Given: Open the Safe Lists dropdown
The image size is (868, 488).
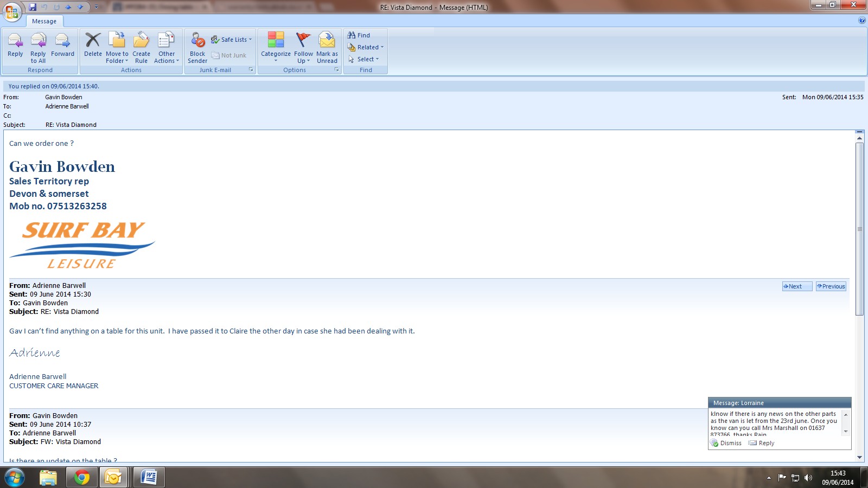Looking at the screenshot, I should [x=232, y=40].
